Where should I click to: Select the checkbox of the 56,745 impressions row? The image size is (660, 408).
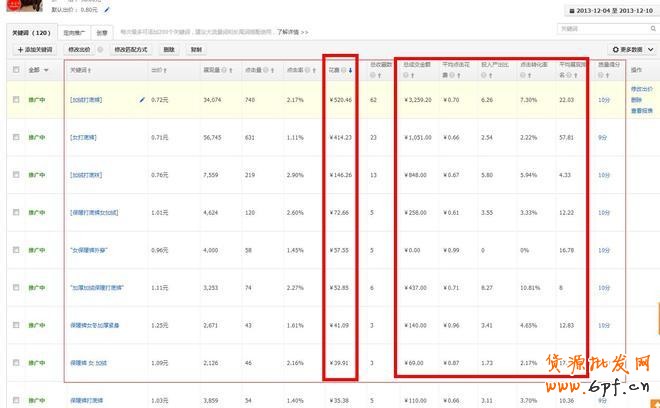tap(14, 137)
